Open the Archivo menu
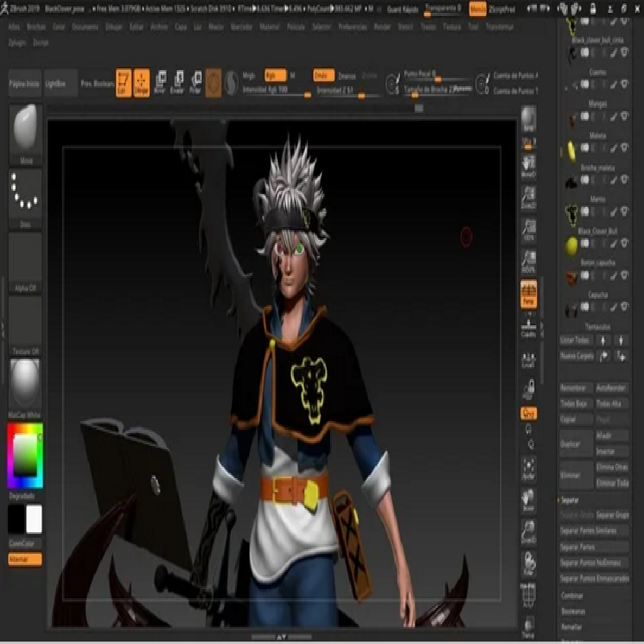 tap(159, 27)
